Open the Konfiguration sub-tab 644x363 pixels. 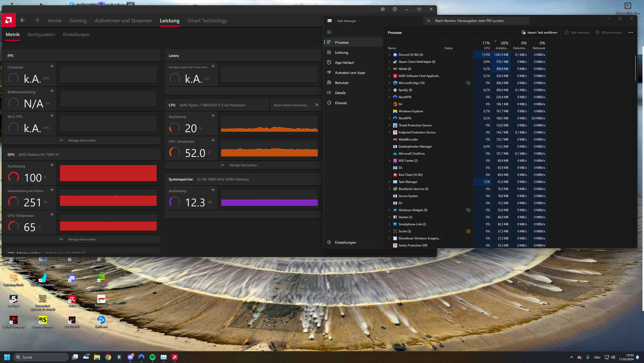41,35
